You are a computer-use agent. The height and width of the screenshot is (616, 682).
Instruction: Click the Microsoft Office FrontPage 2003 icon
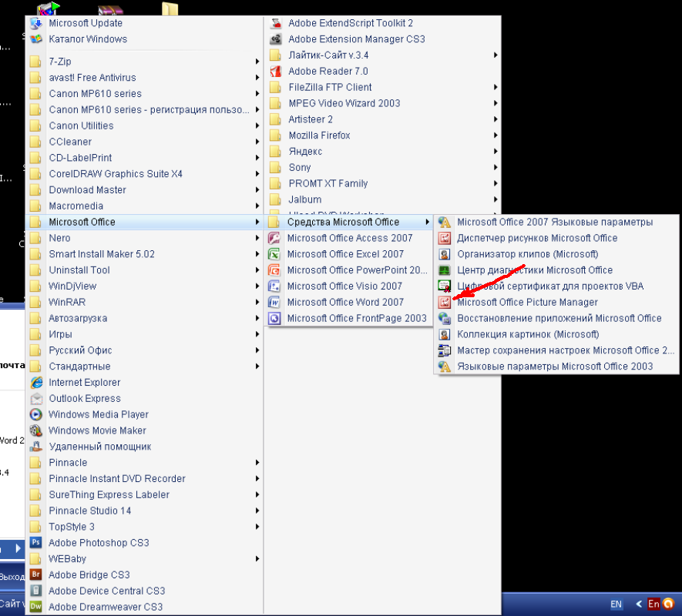(x=274, y=319)
